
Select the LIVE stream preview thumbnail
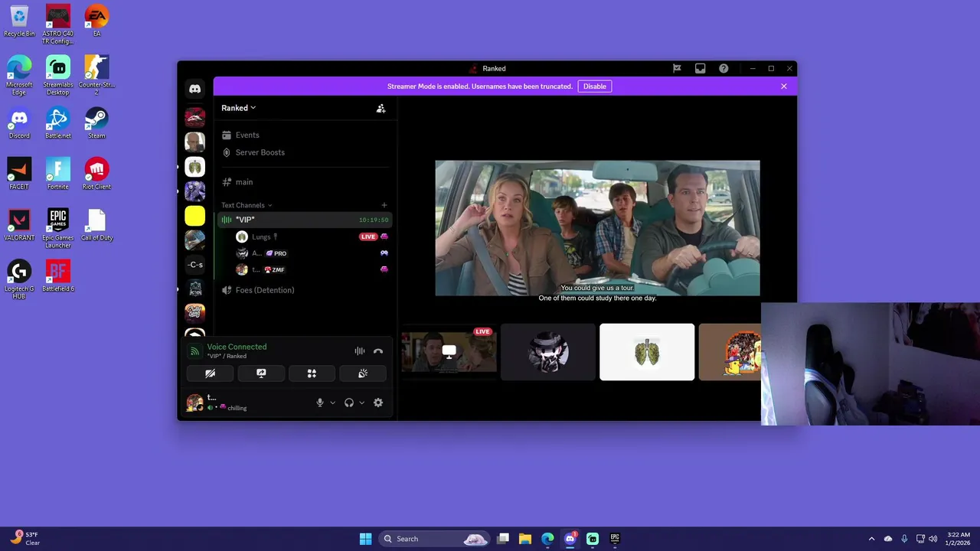coord(449,352)
